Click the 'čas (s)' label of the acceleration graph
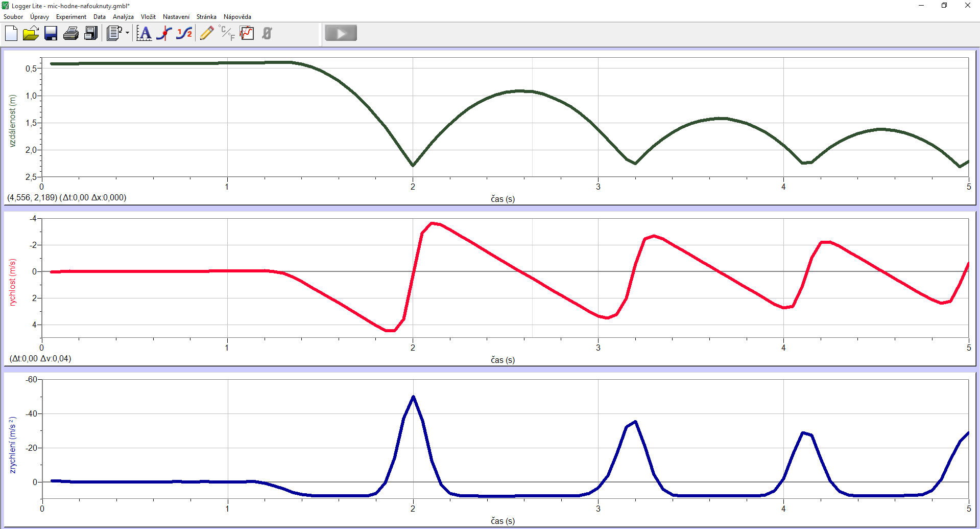This screenshot has width=980, height=529. (503, 521)
